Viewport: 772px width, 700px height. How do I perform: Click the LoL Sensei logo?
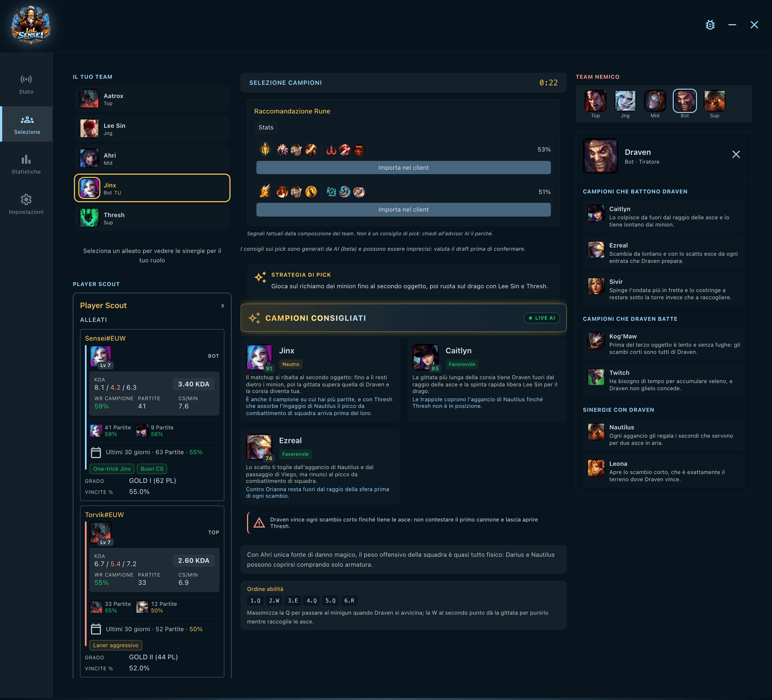pos(31,25)
